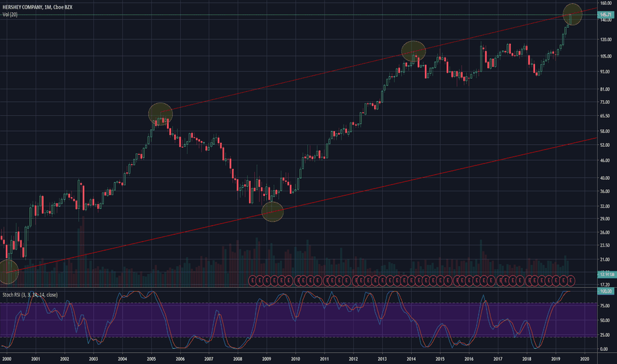Image resolution: width=617 pixels, height=364 pixels.
Task: Click the 2008 year label on time axis
Action: [x=238, y=359]
